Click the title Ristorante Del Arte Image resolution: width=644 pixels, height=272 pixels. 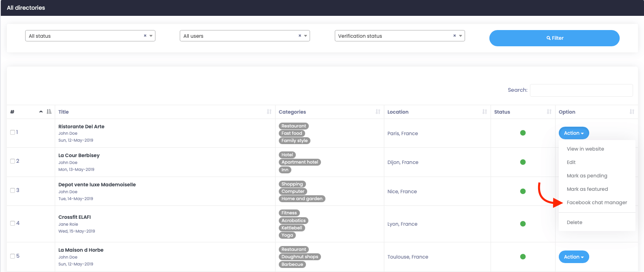click(x=81, y=126)
